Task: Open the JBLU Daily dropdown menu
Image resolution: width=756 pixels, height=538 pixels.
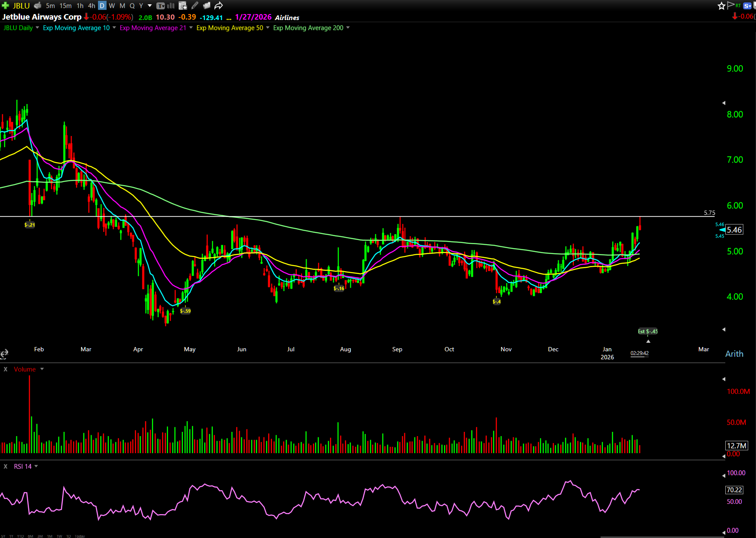Action: pyautogui.click(x=37, y=28)
